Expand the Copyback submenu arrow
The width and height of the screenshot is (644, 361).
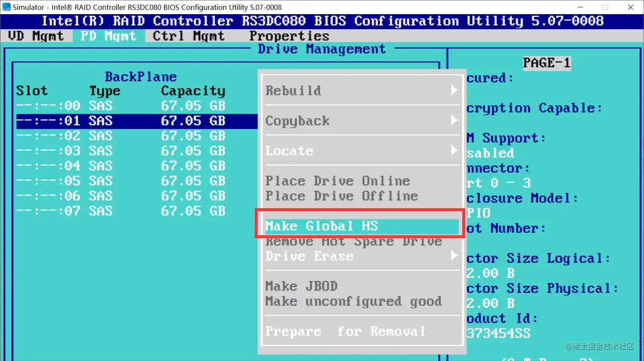point(454,120)
